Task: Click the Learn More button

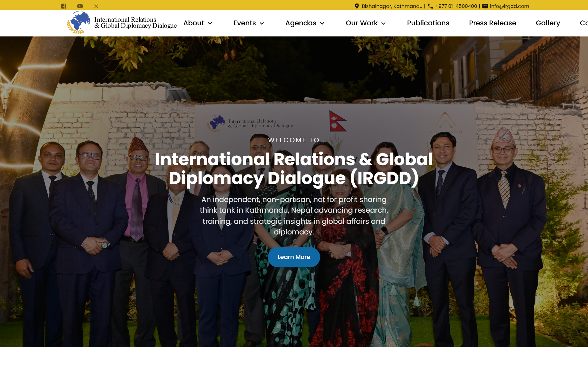Action: (294, 257)
